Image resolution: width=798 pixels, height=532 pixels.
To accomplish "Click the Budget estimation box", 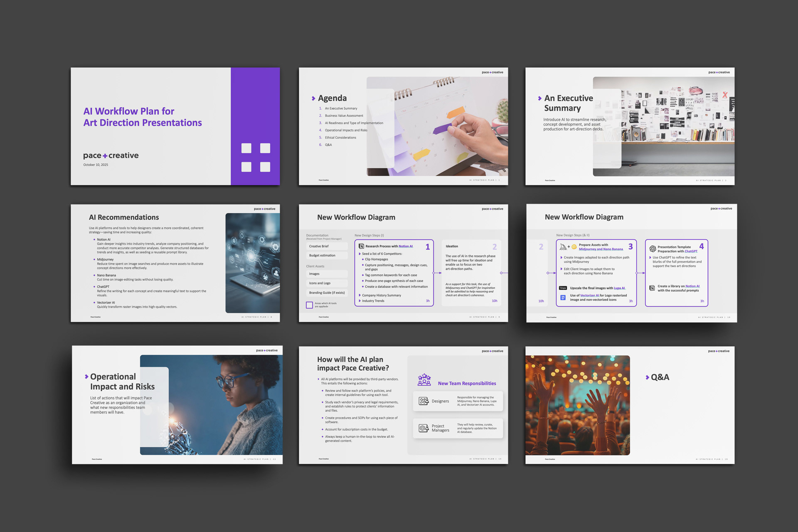I will pos(327,256).
